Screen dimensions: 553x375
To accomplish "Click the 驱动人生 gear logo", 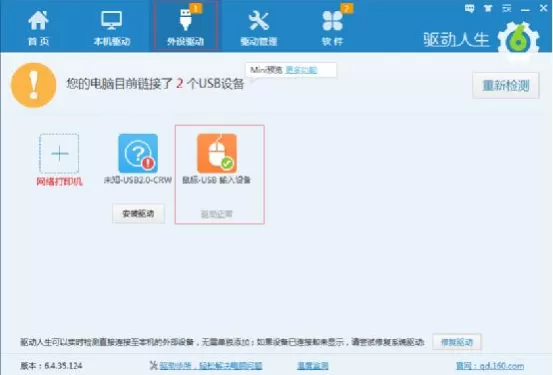I will pos(518,40).
